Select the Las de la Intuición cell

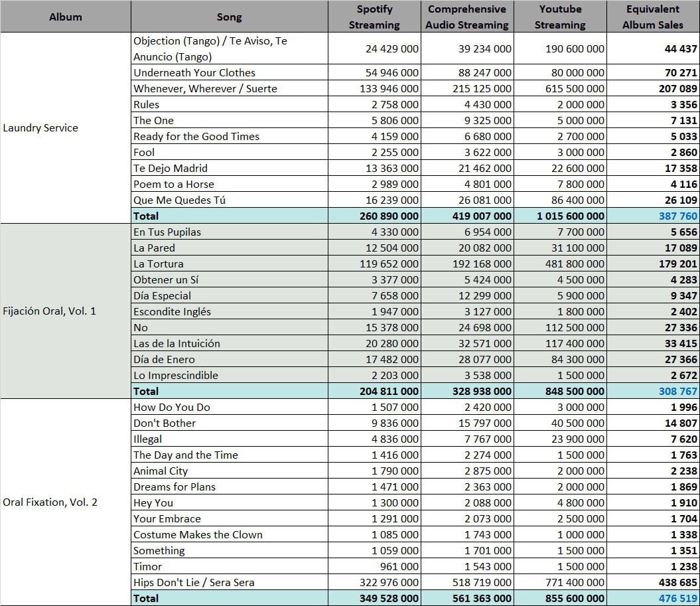point(230,343)
